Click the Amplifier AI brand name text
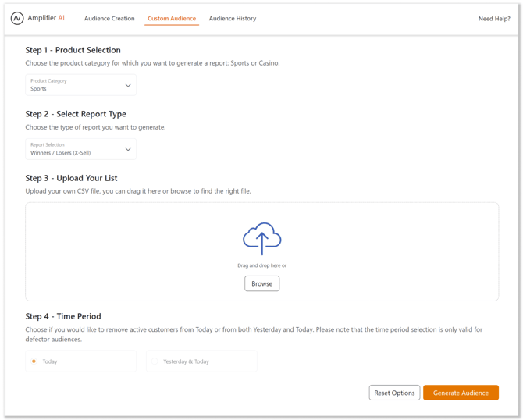 click(x=46, y=18)
